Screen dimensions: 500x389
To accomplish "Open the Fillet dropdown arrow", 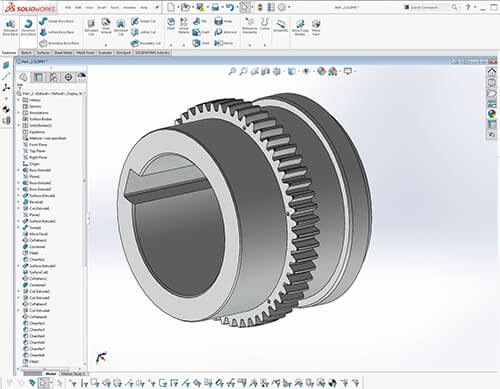I will coord(171,45).
